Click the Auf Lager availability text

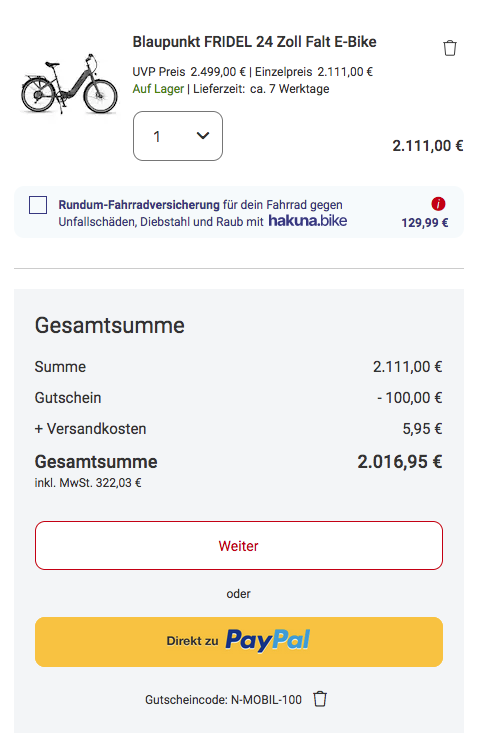point(158,89)
